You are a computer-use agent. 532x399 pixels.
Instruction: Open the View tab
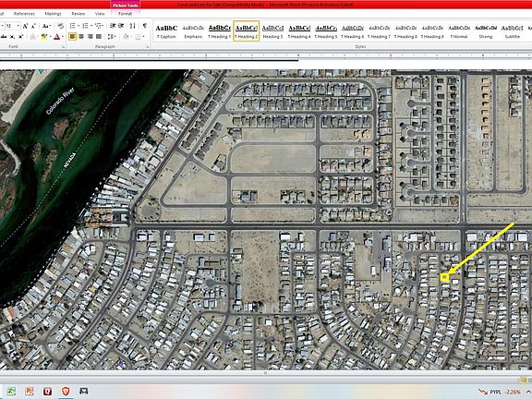click(100, 14)
